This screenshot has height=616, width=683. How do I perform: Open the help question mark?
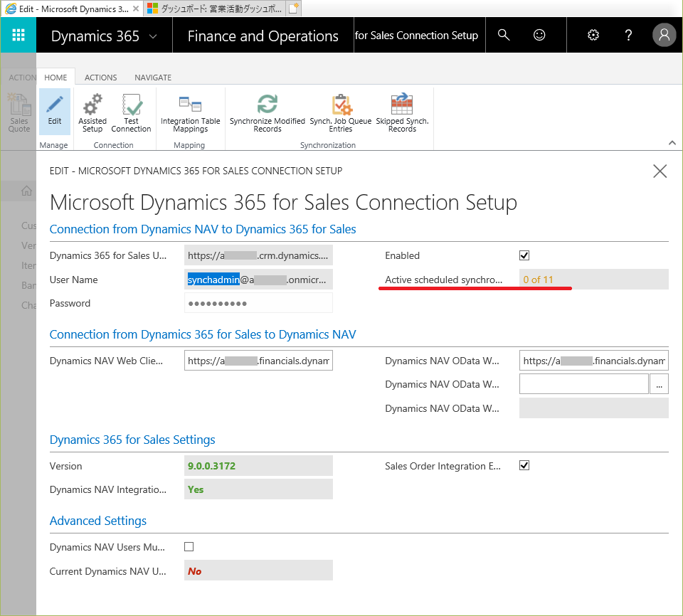coord(628,35)
